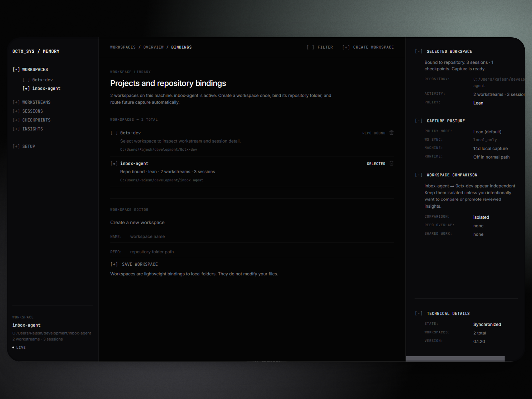The height and width of the screenshot is (399, 532).
Task: Select 0ctx-dev in sidebar tree
Action: pos(42,80)
